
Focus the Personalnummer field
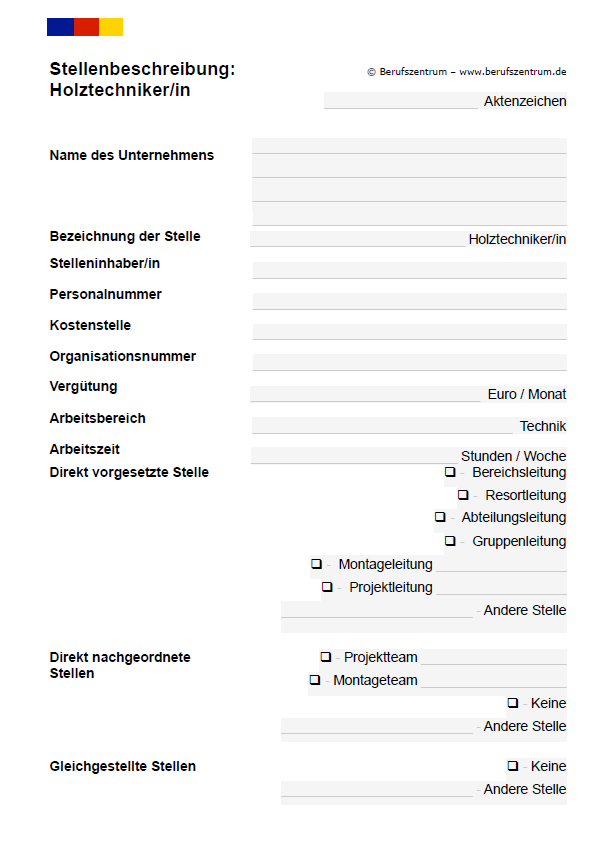click(410, 301)
